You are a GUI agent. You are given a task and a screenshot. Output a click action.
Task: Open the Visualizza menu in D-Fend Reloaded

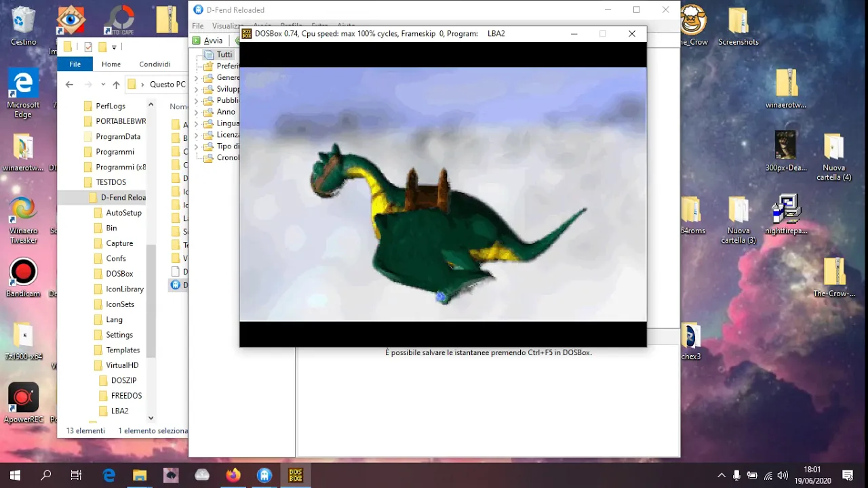(227, 26)
